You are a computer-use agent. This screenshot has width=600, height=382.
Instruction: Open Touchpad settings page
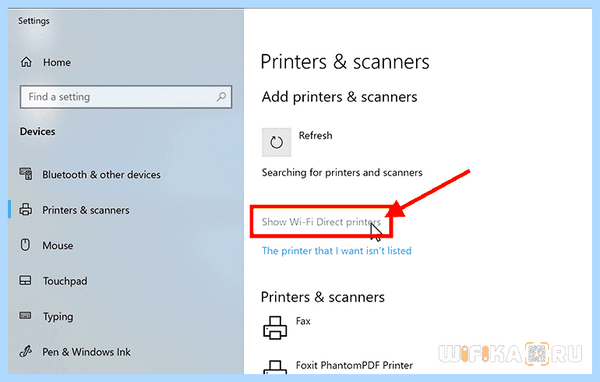65,281
